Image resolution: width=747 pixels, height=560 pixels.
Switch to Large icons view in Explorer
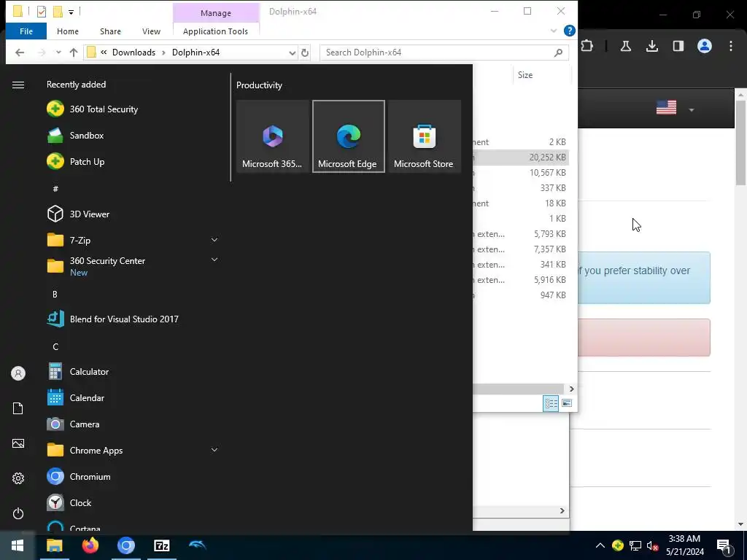click(x=566, y=403)
